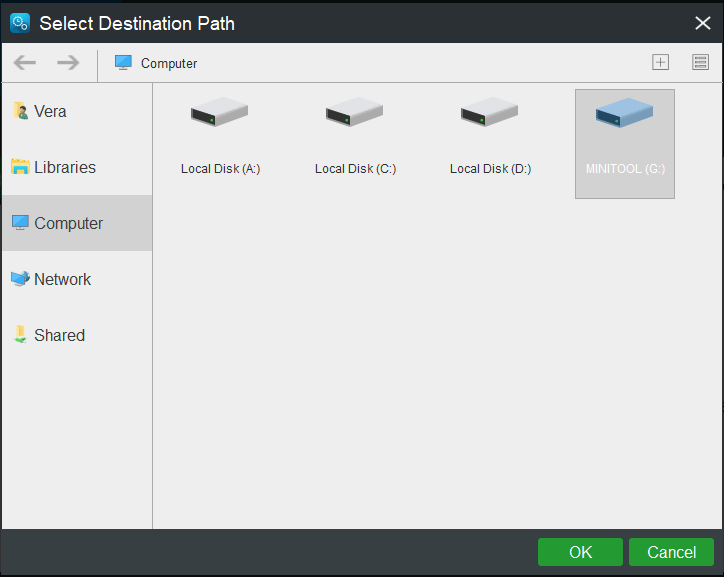The height and width of the screenshot is (577, 724).
Task: Create a new folder with the plus icon
Action: point(660,62)
